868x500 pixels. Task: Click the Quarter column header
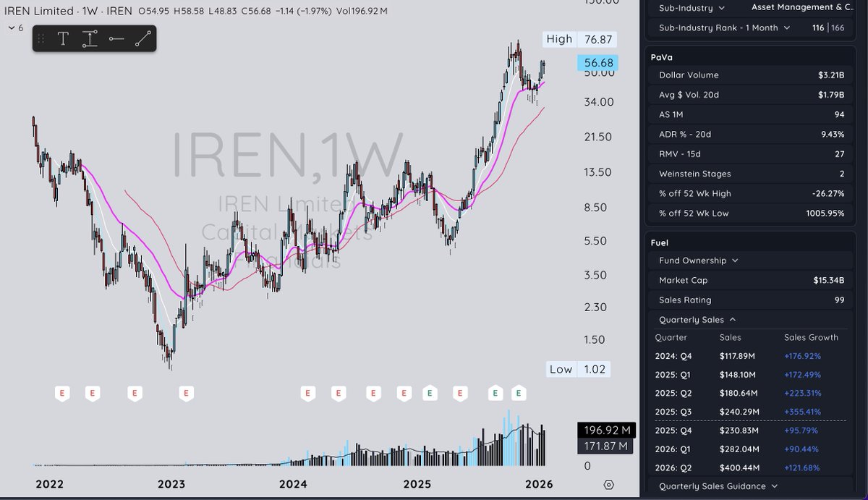671,338
